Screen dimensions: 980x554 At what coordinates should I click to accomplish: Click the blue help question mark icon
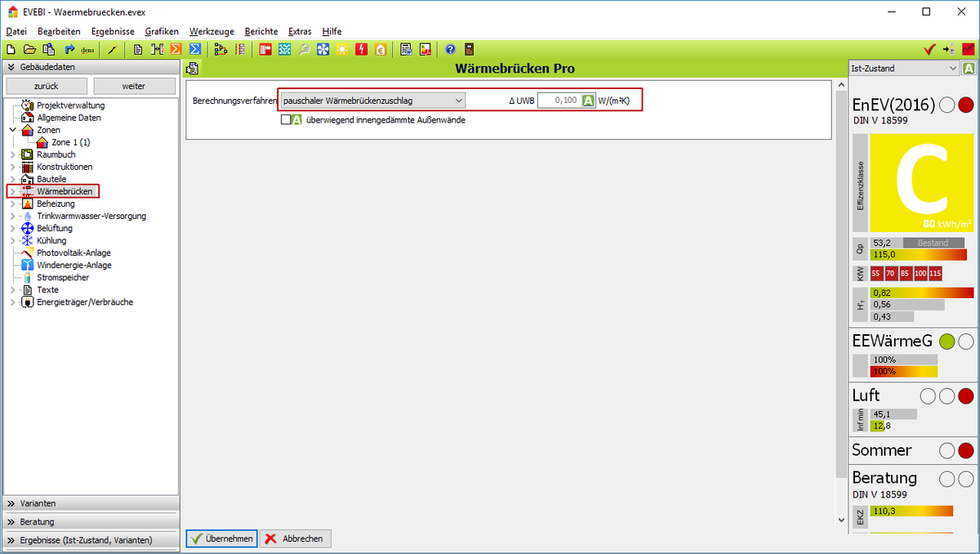[450, 49]
